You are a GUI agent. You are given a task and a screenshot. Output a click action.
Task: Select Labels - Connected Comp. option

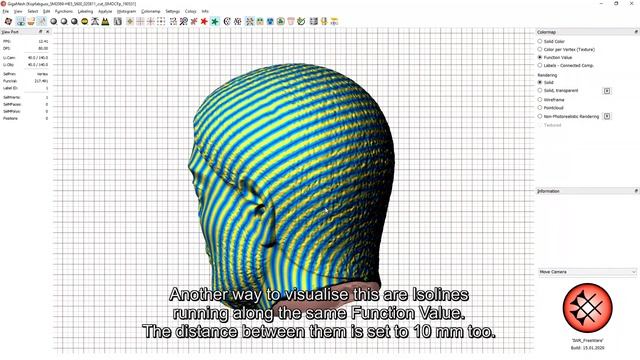(x=540, y=65)
